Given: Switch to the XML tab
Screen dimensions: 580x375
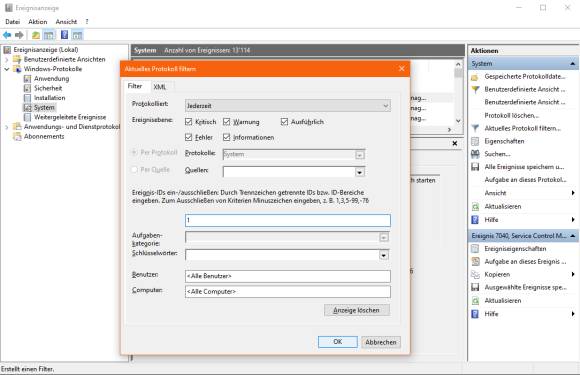Looking at the screenshot, I should pos(160,87).
